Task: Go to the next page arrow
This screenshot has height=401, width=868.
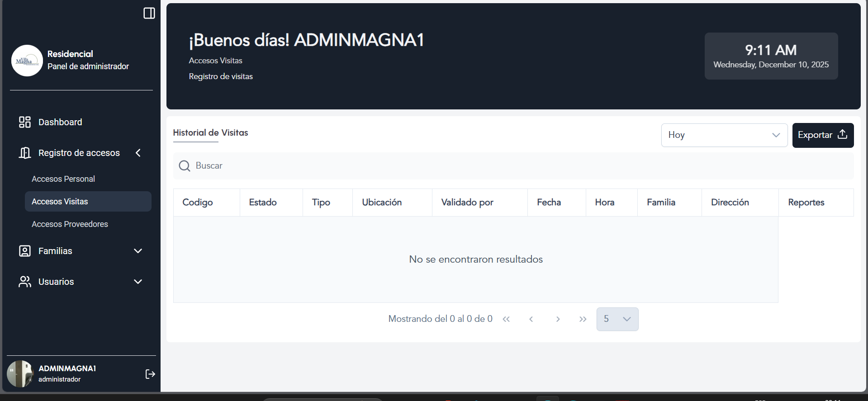Action: pos(558,319)
